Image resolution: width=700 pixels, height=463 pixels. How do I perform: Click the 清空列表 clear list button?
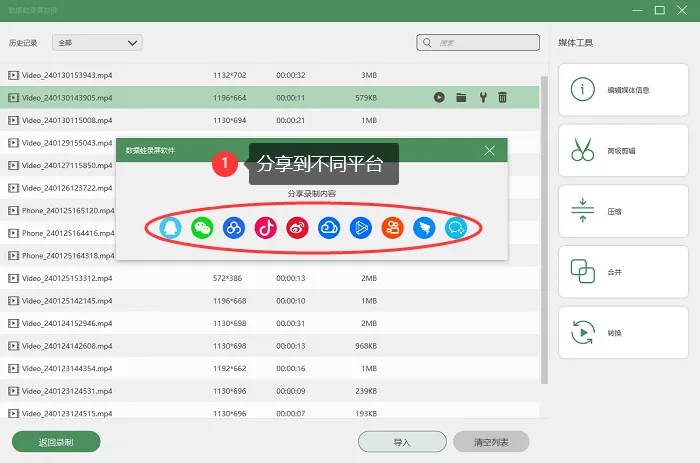[491, 442]
